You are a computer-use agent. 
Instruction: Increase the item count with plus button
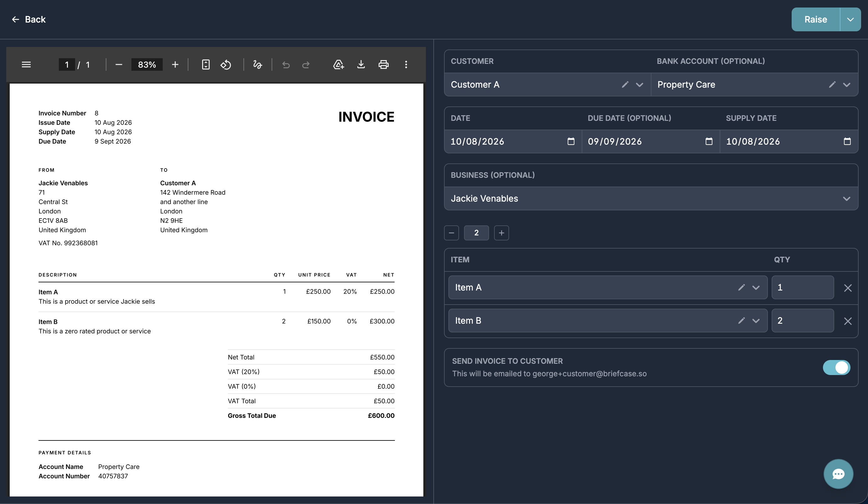[502, 233]
